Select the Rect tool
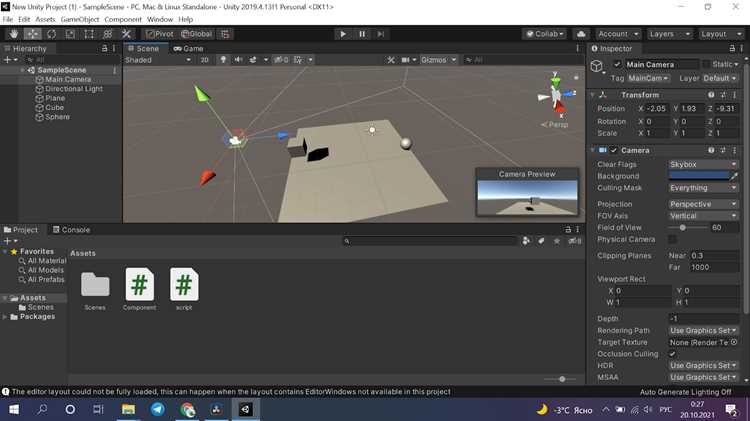The height and width of the screenshot is (421, 750). point(89,34)
